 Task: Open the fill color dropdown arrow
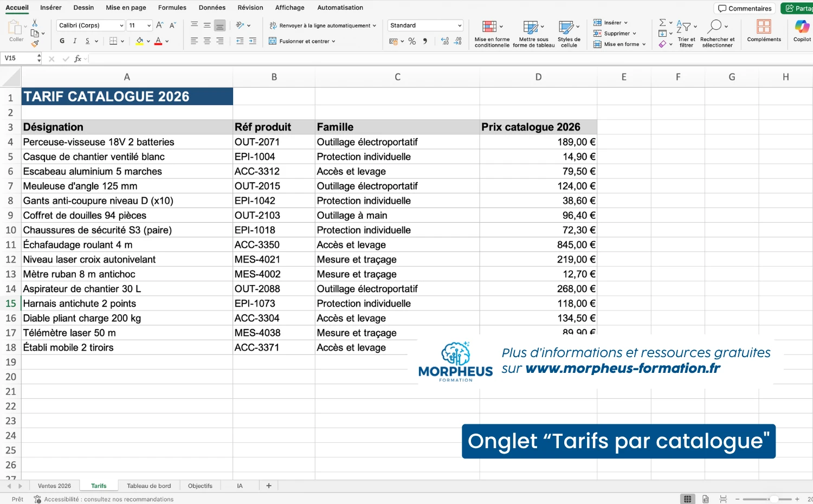pos(149,41)
